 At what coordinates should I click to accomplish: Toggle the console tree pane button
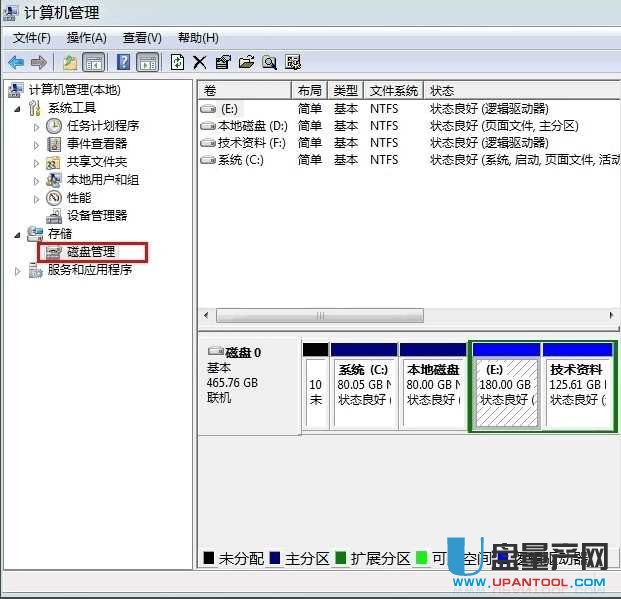[x=94, y=62]
